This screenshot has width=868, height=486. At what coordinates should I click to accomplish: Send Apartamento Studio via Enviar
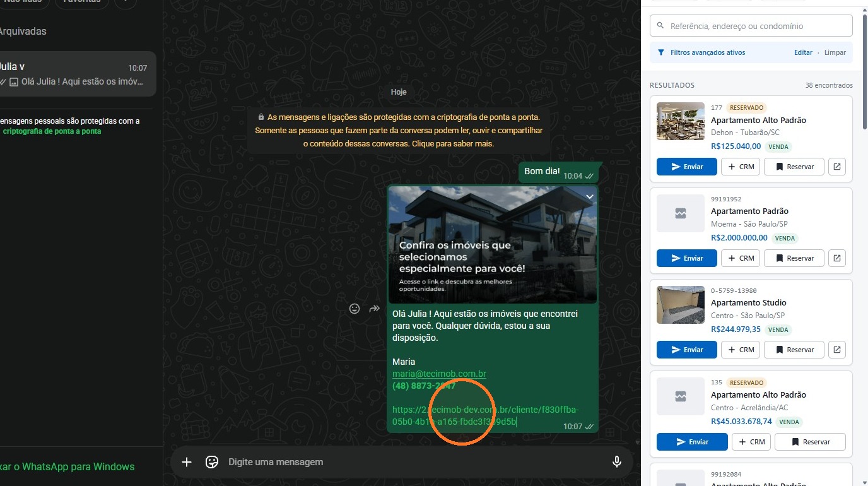point(687,350)
